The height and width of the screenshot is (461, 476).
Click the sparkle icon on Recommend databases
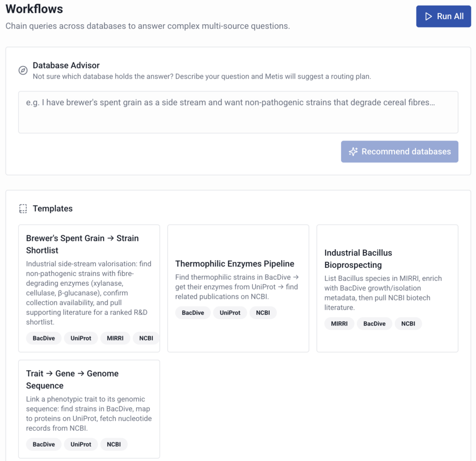[x=353, y=152]
